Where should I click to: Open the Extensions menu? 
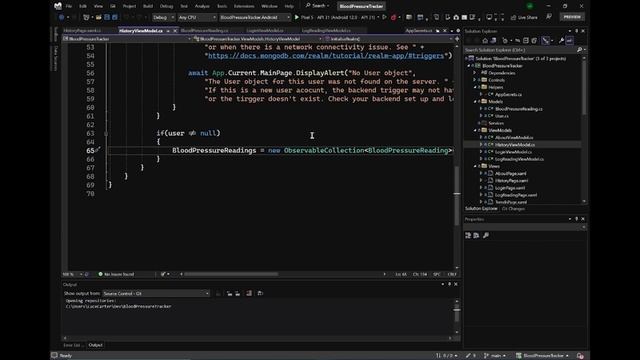tap(244, 6)
